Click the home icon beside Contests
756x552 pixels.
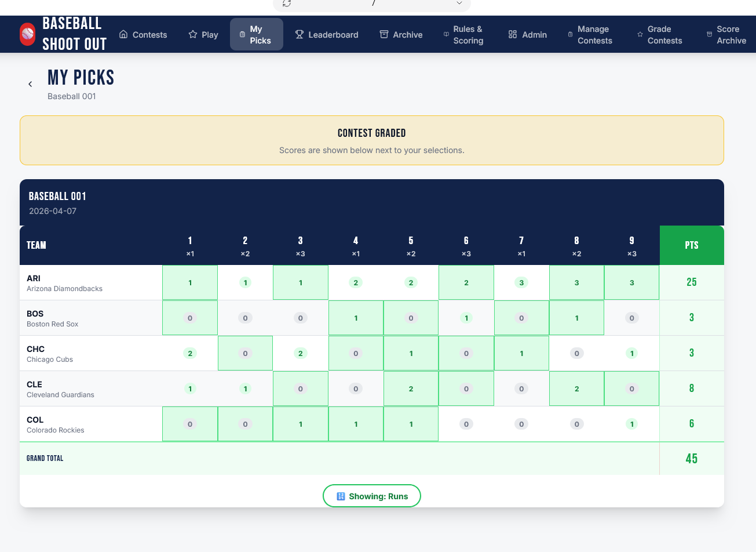pos(123,34)
